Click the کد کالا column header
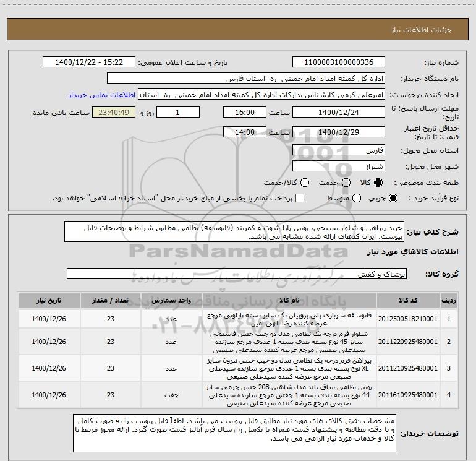This screenshot has height=461, width=476. tap(408, 301)
